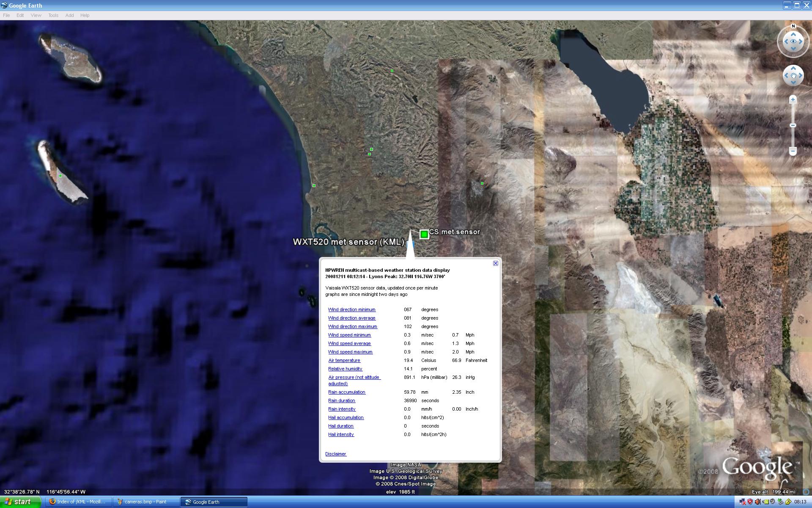The height and width of the screenshot is (508, 812).
Task: Click the NVIDIA tray icon
Action: (x=765, y=502)
